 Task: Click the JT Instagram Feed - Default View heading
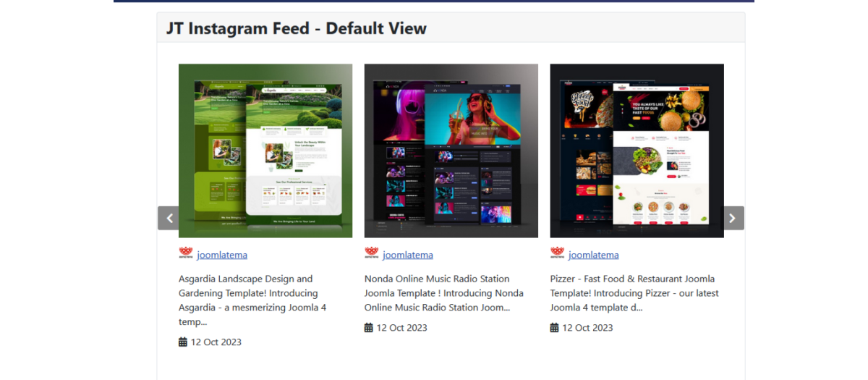[297, 28]
